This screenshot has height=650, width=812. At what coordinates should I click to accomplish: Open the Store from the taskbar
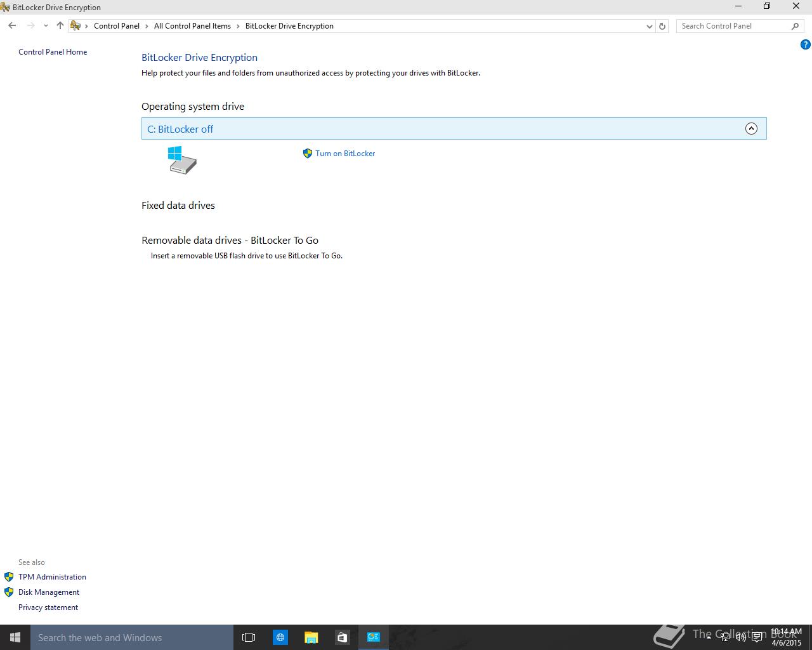(x=342, y=637)
